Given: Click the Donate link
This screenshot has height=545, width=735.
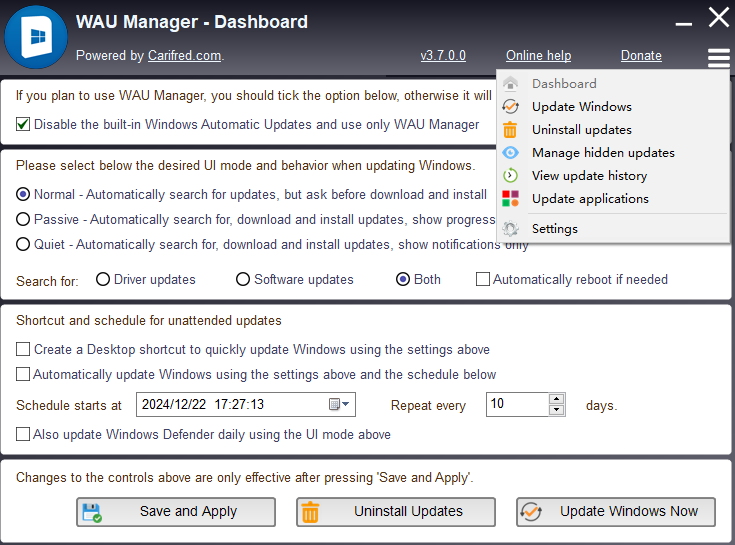Looking at the screenshot, I should (x=641, y=55).
